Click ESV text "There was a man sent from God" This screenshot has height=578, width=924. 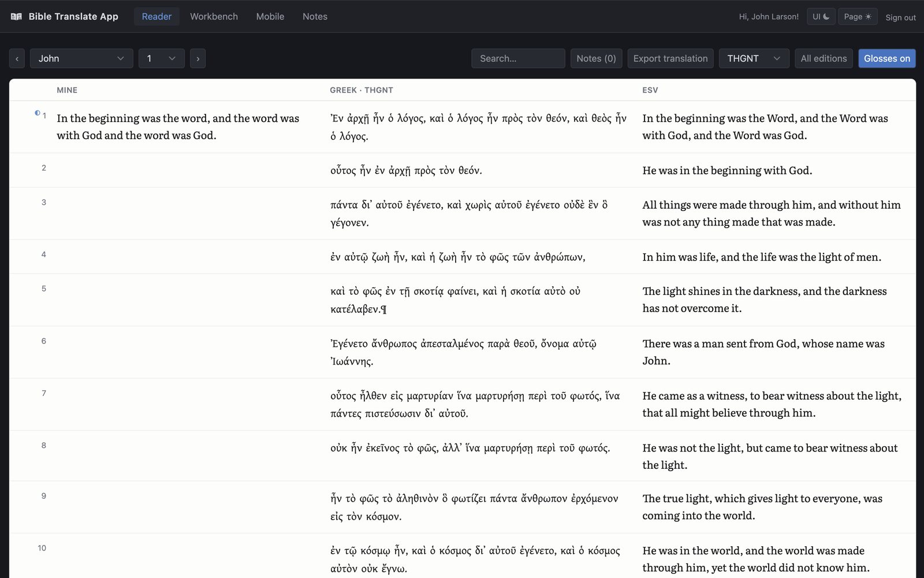point(763,352)
